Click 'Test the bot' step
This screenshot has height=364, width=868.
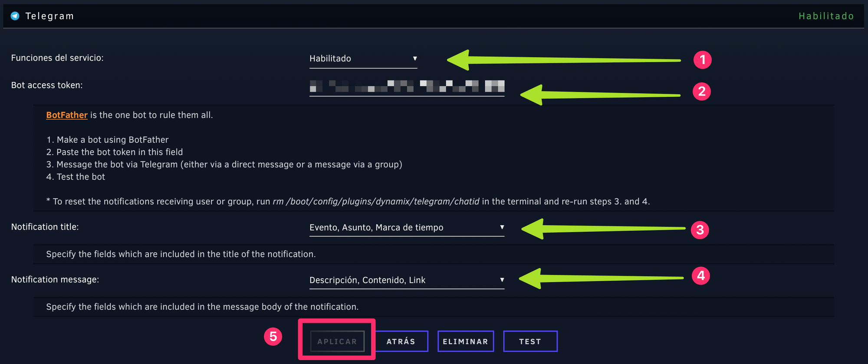coord(76,177)
